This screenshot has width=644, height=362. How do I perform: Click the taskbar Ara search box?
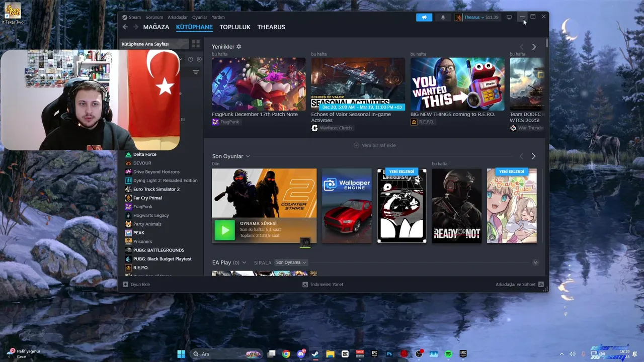[x=226, y=354]
